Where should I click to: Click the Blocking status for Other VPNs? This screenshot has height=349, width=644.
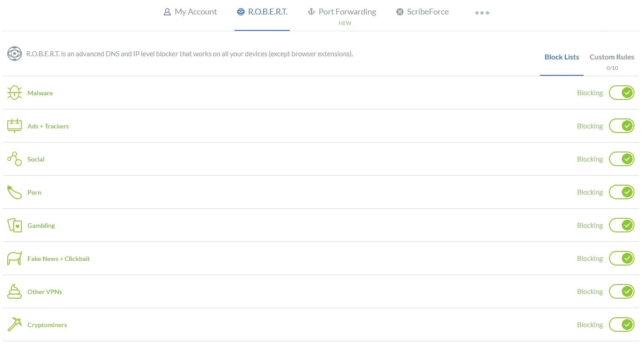[590, 291]
